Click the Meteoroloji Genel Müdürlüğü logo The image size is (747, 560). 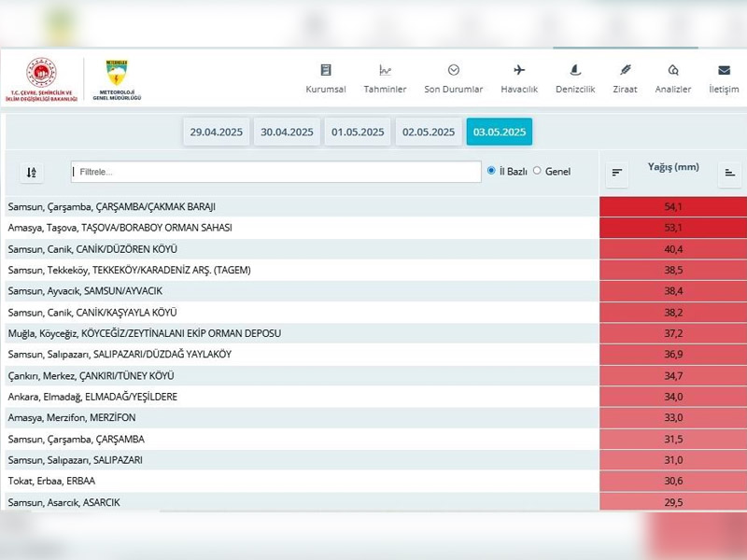pyautogui.click(x=117, y=79)
